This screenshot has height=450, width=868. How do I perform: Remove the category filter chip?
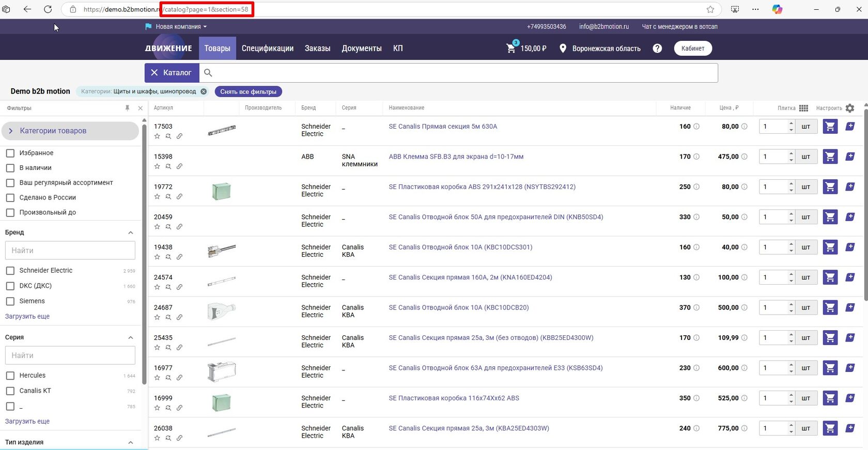pos(204,91)
